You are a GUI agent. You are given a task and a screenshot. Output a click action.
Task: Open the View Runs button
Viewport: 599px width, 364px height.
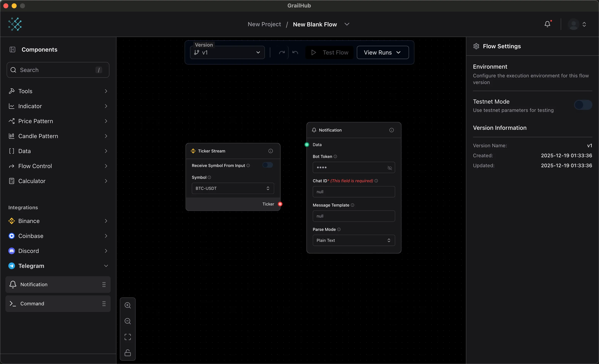(382, 53)
